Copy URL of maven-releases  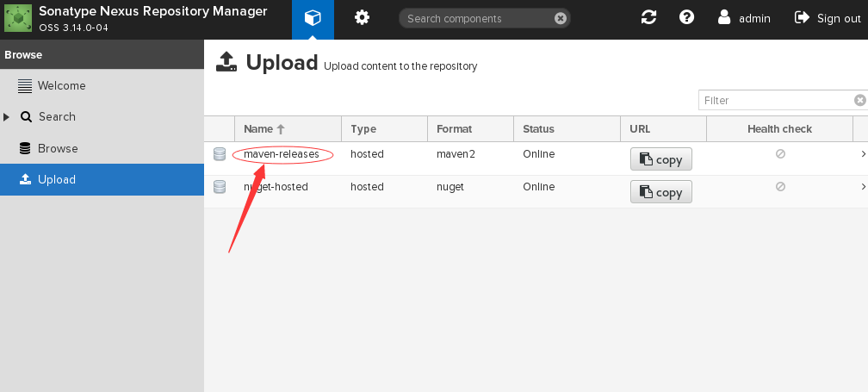coord(661,159)
